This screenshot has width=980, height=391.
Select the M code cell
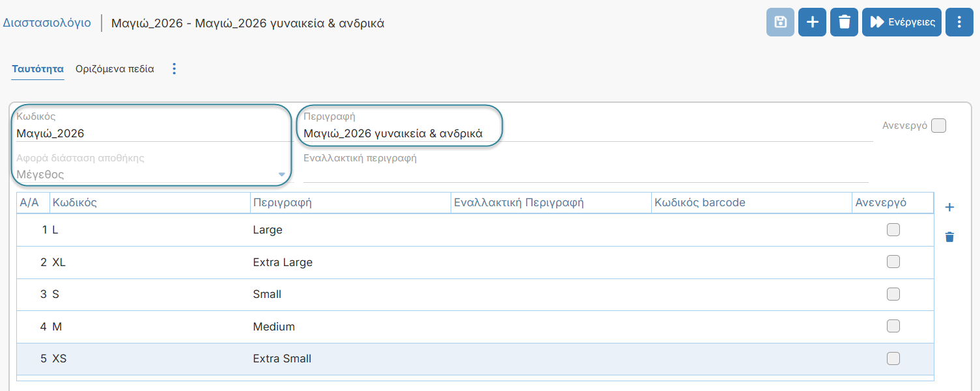point(150,326)
